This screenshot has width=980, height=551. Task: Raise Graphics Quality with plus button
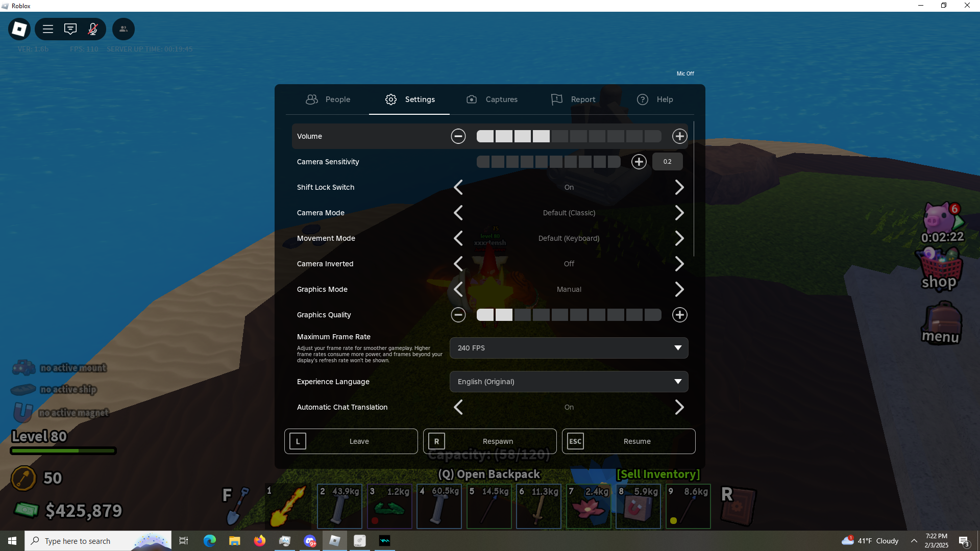(x=680, y=315)
